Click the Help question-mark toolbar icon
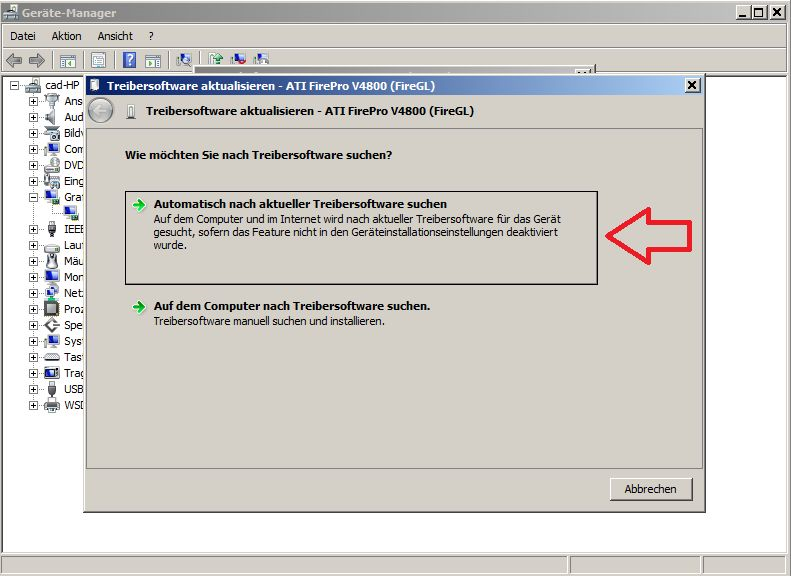 [129, 61]
